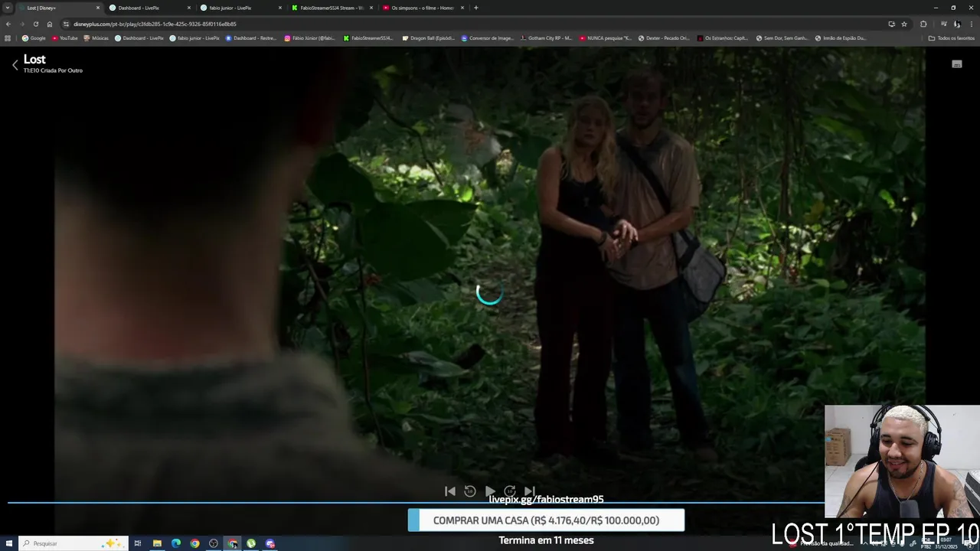
Task: Jump to next episode control
Action: tap(529, 491)
